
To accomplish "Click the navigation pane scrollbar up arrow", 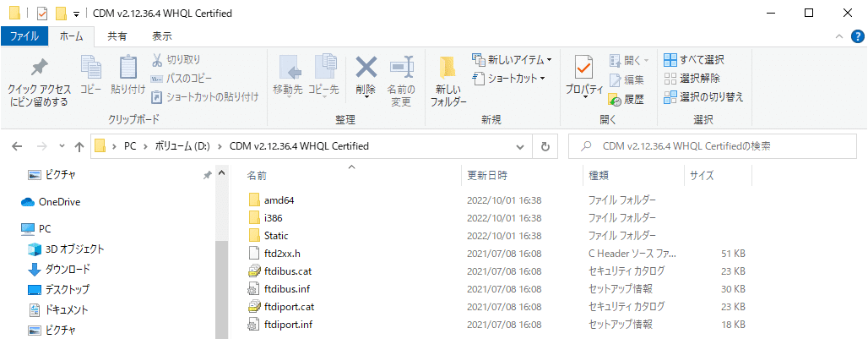I will 221,174.
